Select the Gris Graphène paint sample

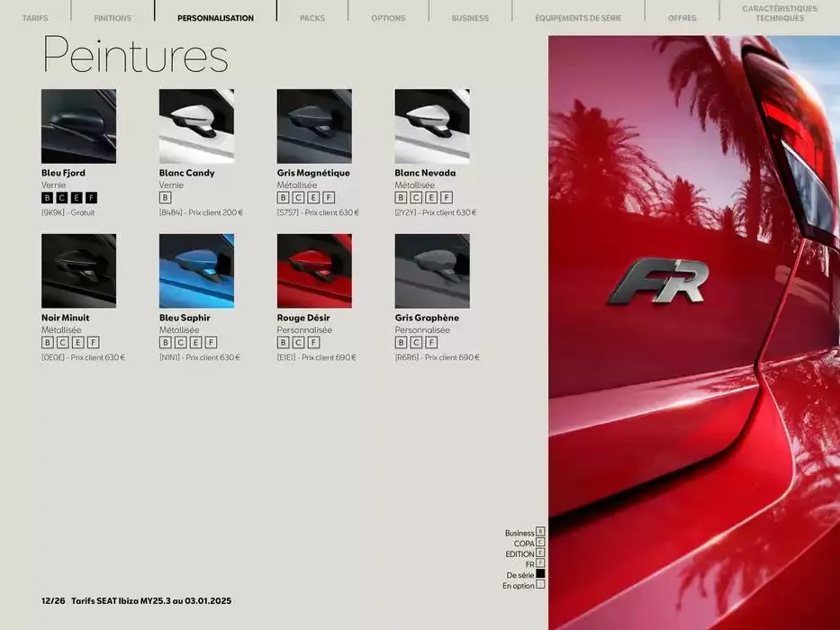432,269
